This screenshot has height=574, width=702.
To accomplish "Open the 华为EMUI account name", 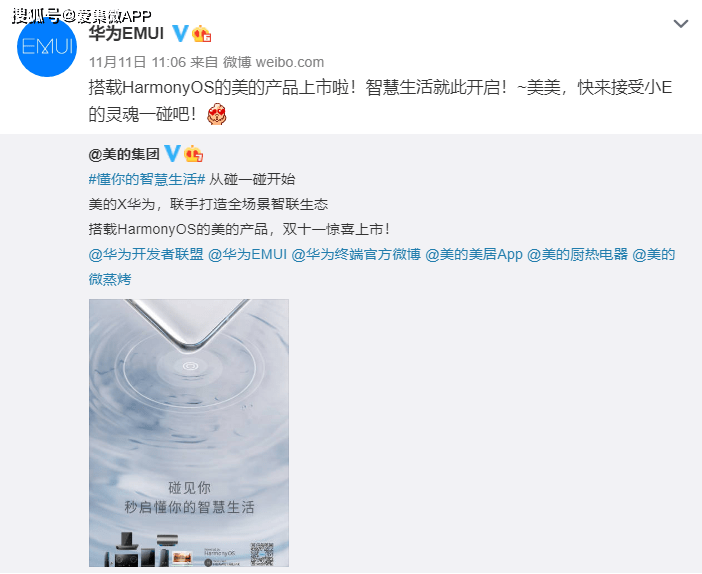I will (x=126, y=33).
